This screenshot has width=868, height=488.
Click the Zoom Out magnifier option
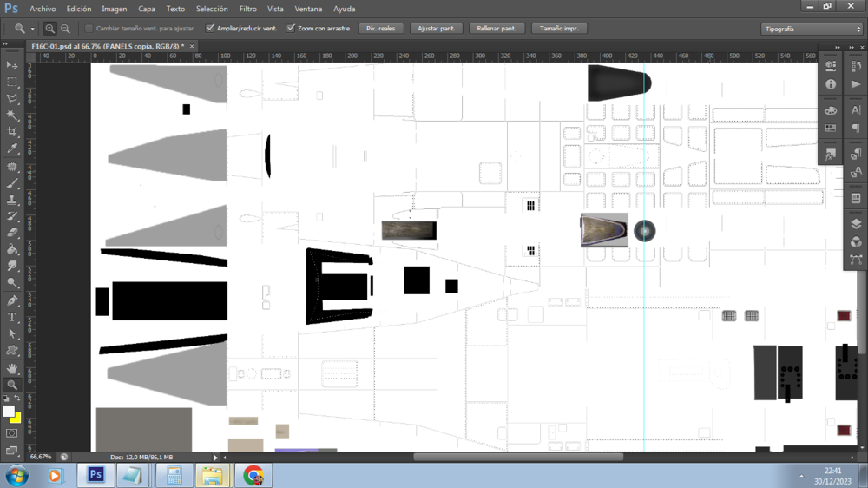pyautogui.click(x=65, y=29)
